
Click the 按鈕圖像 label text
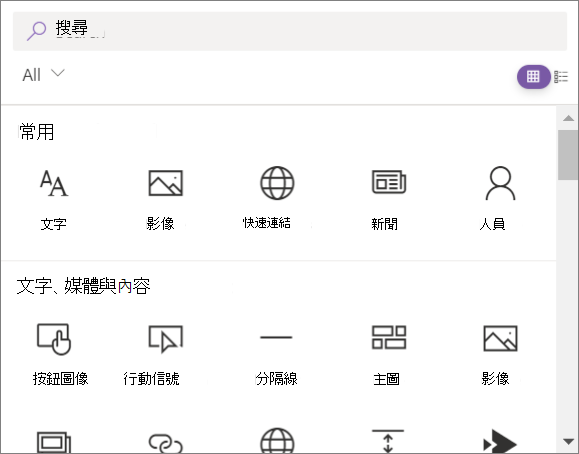pos(61,379)
